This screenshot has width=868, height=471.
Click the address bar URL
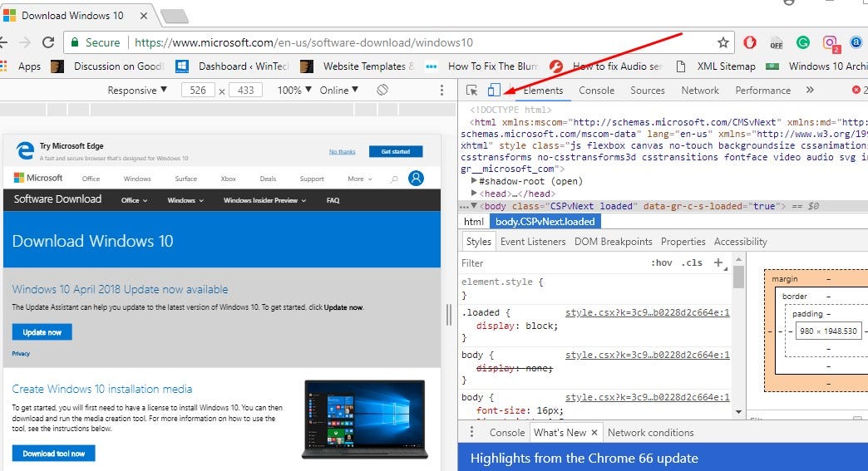(x=304, y=42)
